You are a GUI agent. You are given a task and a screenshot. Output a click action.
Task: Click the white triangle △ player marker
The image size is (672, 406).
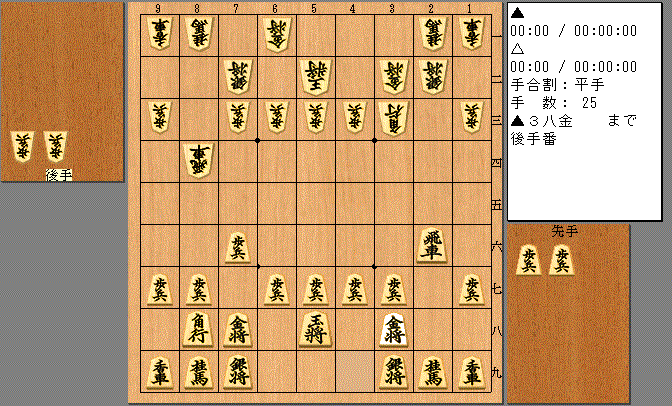point(517,49)
